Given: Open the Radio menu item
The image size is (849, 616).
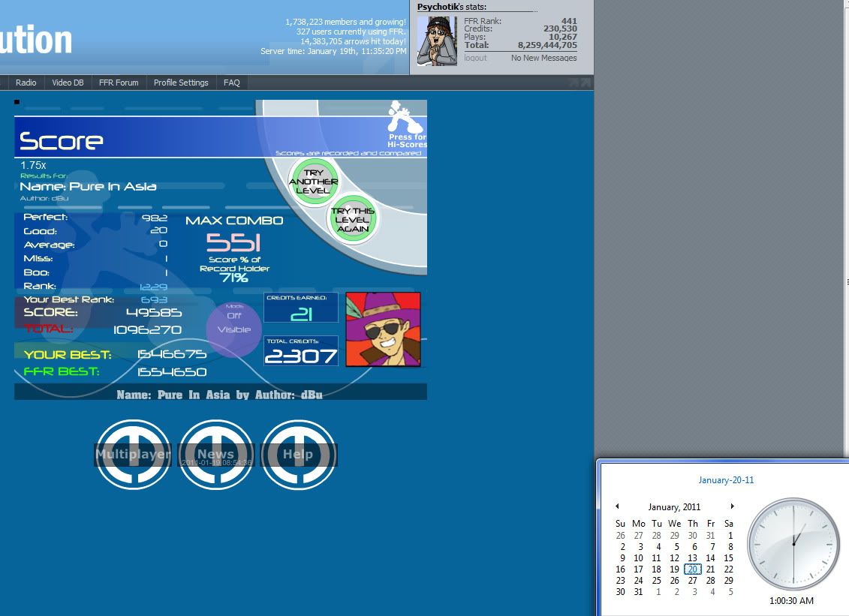Looking at the screenshot, I should (26, 83).
